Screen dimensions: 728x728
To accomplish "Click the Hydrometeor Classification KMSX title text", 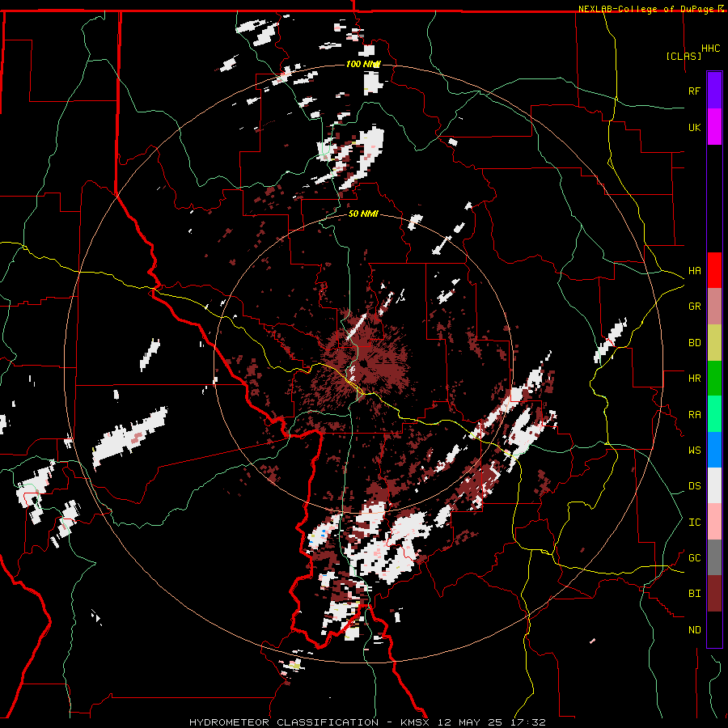I will (x=367, y=722).
